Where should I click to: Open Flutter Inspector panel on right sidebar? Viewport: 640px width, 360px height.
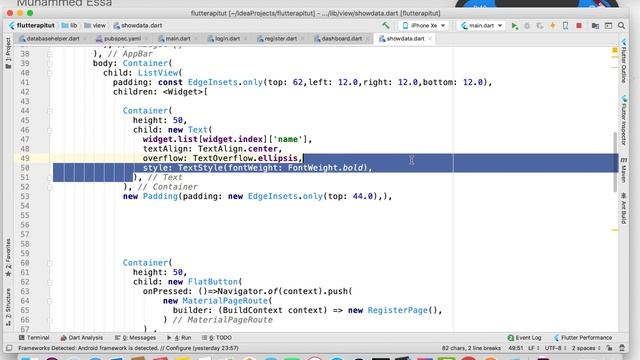pos(623,120)
